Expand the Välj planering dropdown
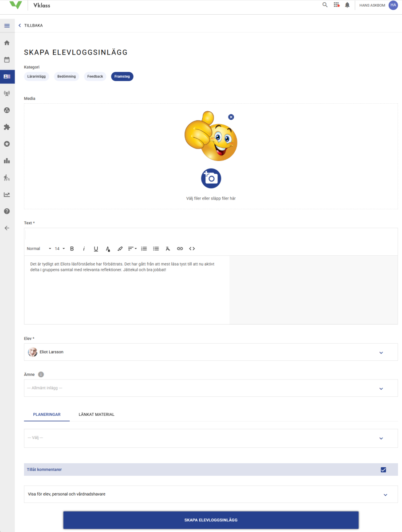 click(211, 438)
